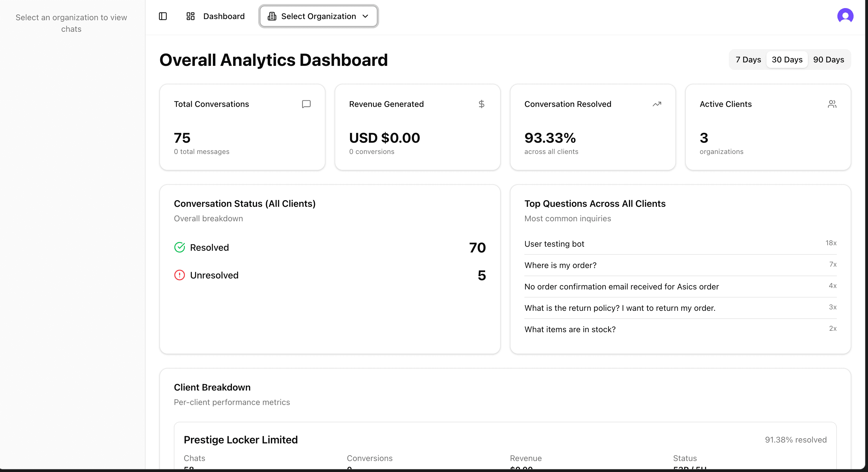Click the "Where is my order?" question
The width and height of the screenshot is (868, 472).
point(560,265)
